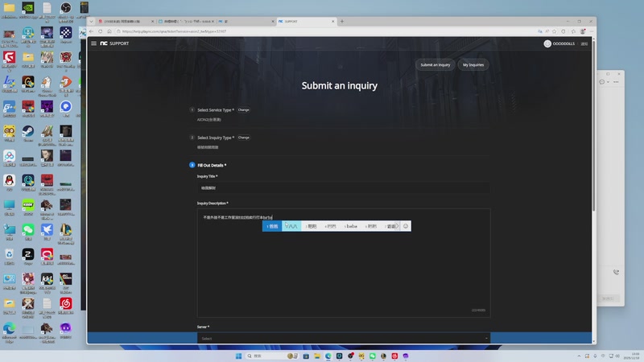Open My Inquiries
This screenshot has width=644, height=362.
(x=473, y=65)
